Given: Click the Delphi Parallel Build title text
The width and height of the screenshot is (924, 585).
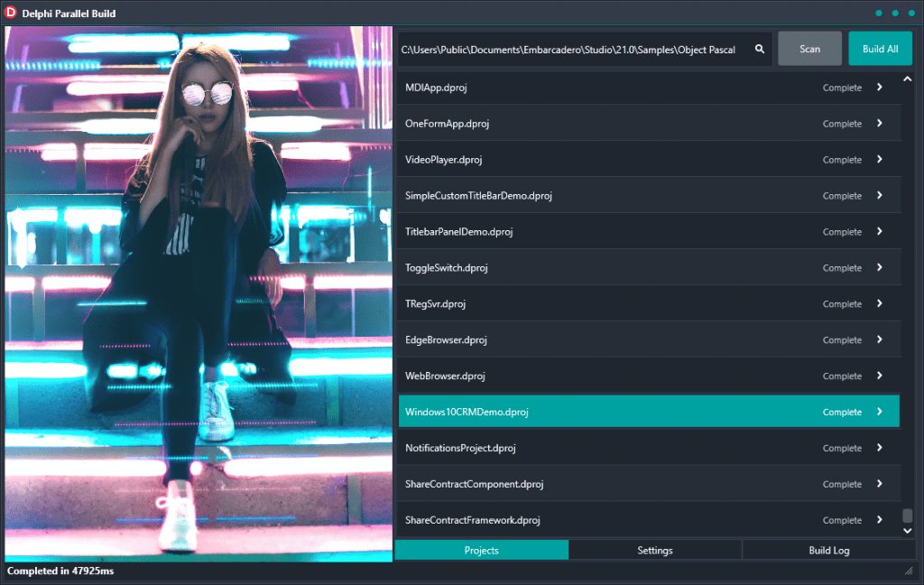Looking at the screenshot, I should (69, 13).
